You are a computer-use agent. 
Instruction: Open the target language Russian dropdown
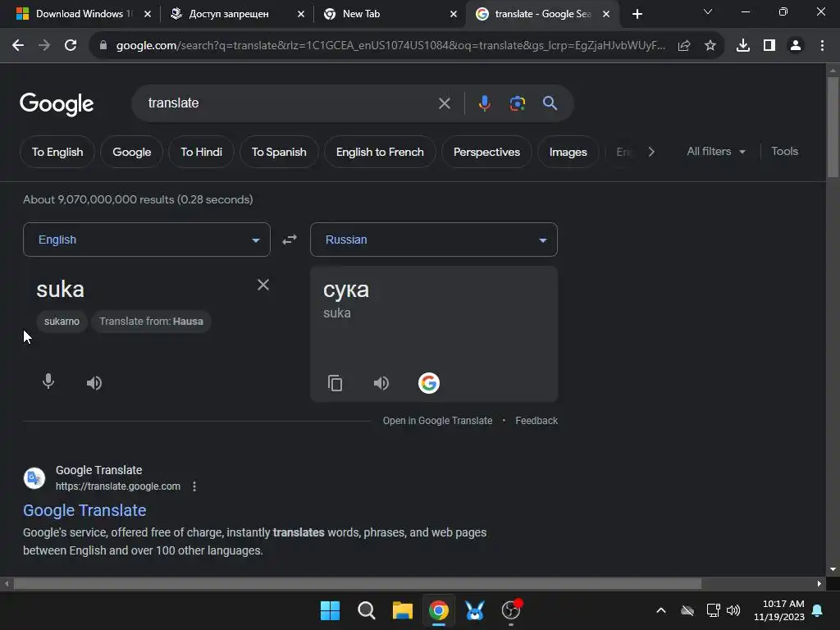point(434,240)
